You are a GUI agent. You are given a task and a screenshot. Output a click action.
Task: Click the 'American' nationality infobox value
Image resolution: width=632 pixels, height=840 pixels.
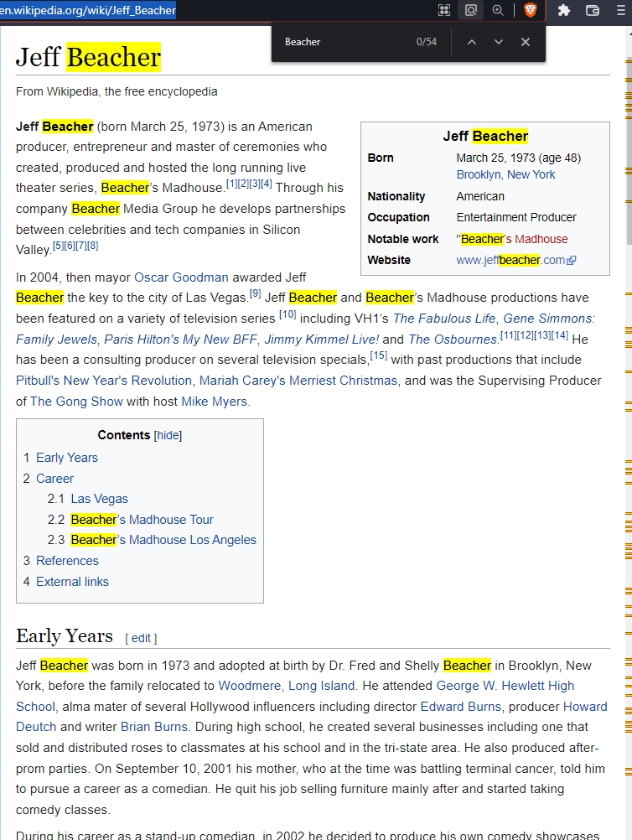[x=480, y=196]
